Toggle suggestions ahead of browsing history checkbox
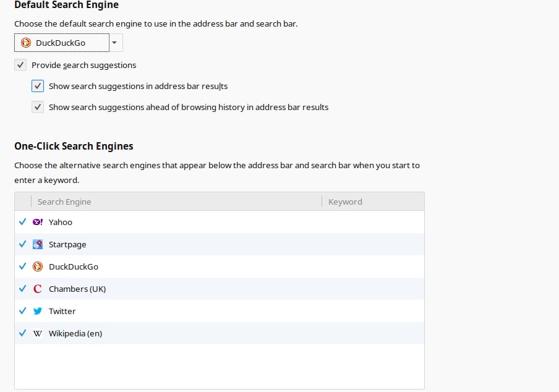 click(x=38, y=107)
